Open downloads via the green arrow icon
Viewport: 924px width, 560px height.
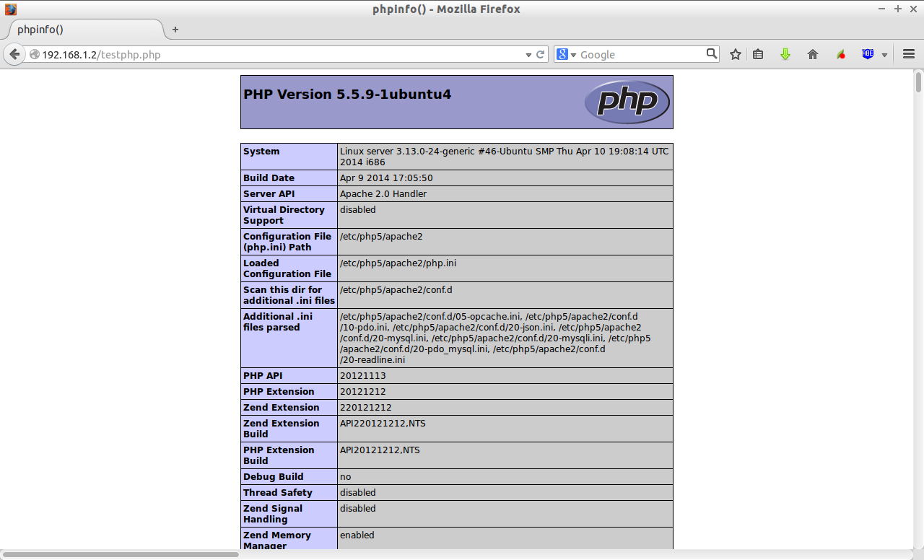785,54
